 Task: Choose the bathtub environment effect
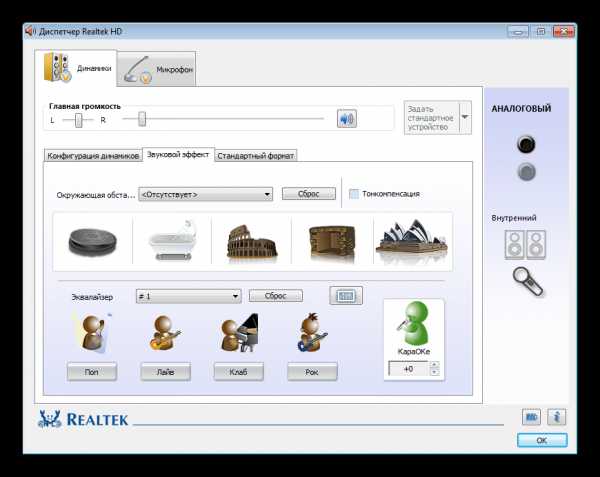[x=172, y=240]
